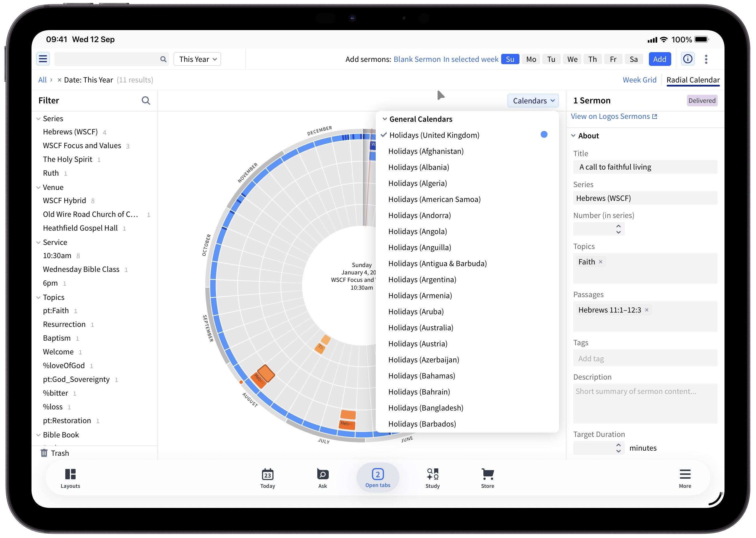
Task: Remove the Hebrews 11:1–12:3 passage
Action: pyautogui.click(x=646, y=310)
